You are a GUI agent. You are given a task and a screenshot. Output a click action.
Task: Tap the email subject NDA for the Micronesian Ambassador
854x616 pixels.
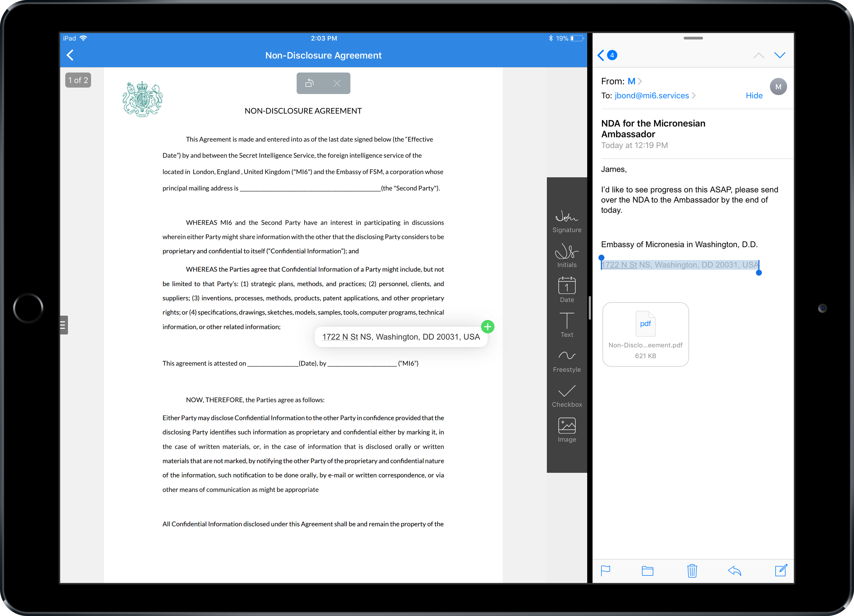(x=653, y=128)
